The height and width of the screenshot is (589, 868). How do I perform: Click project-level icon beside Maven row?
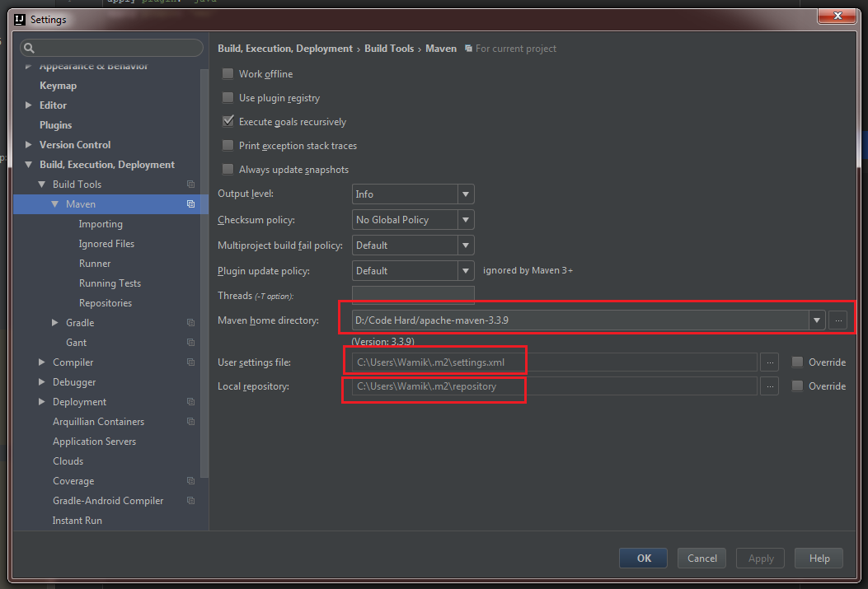click(190, 204)
